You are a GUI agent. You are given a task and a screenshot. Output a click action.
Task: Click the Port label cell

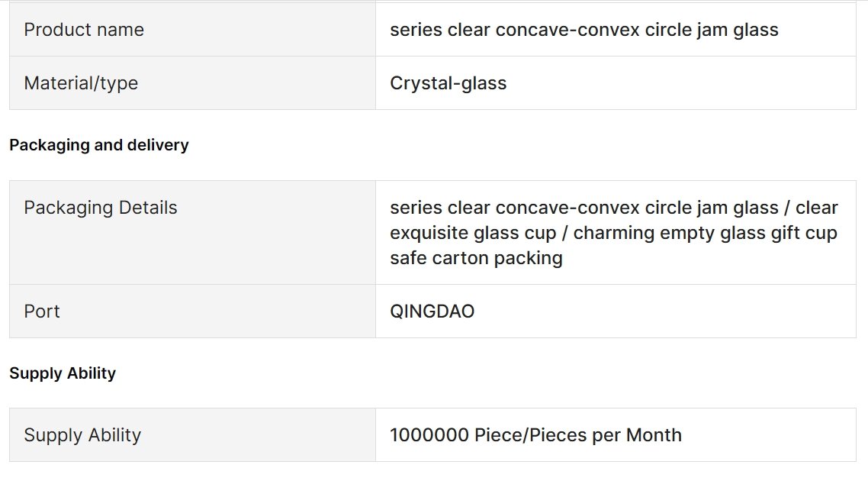pos(192,311)
